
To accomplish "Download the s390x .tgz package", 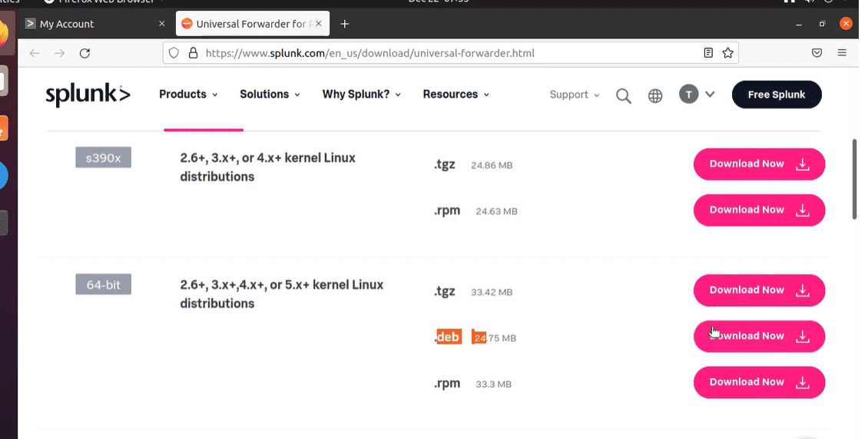I will pos(759,164).
